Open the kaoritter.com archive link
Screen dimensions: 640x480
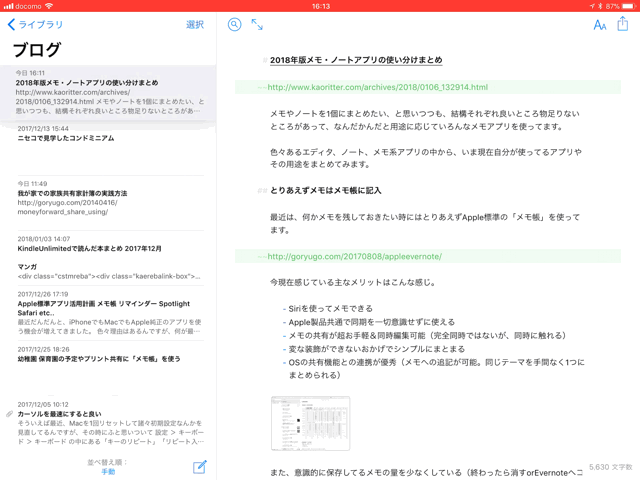click(x=377, y=88)
